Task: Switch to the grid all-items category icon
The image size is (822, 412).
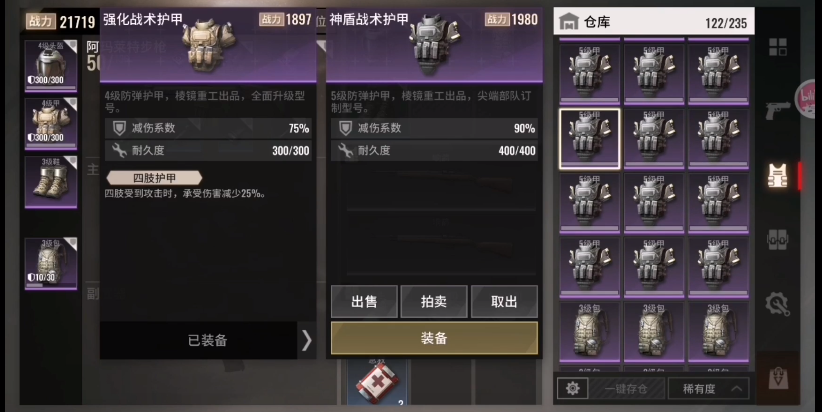Action: click(778, 47)
